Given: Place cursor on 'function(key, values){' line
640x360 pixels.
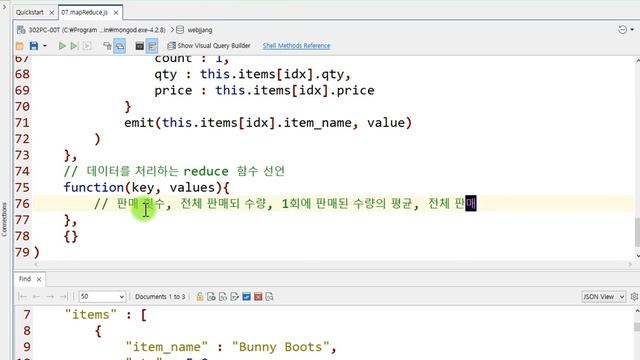Looking at the screenshot, I should pyautogui.click(x=147, y=187).
